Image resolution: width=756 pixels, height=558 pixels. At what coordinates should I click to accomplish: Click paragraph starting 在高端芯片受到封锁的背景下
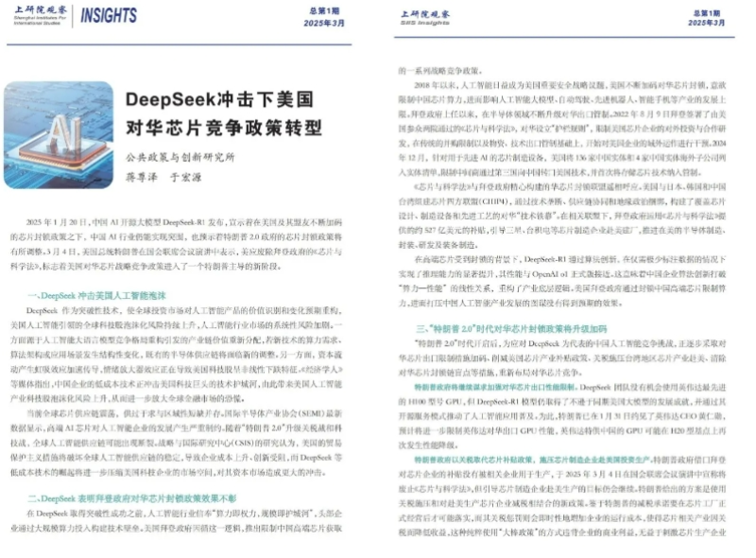click(562, 282)
